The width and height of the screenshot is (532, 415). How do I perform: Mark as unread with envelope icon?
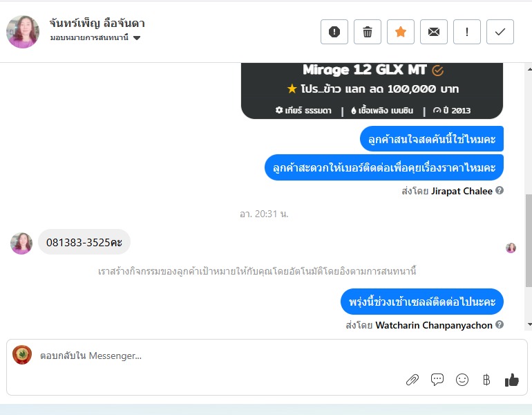tap(434, 32)
